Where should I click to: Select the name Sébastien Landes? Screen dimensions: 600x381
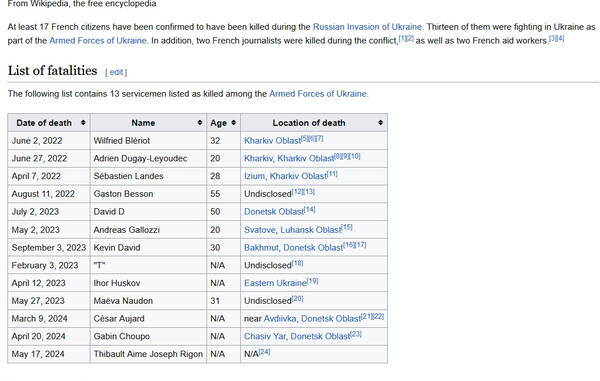(x=128, y=176)
